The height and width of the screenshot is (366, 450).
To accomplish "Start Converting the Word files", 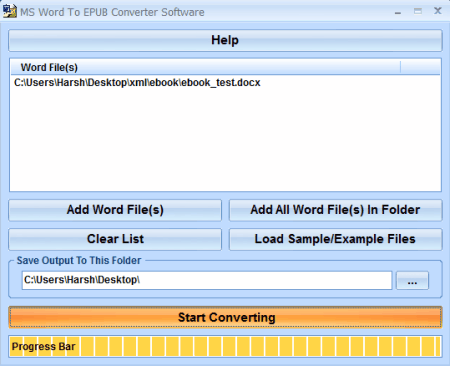I will (225, 317).
